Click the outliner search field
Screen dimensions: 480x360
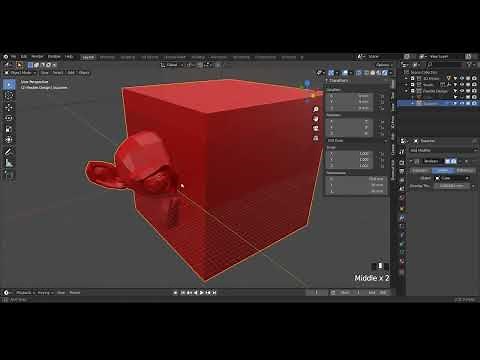(x=445, y=65)
